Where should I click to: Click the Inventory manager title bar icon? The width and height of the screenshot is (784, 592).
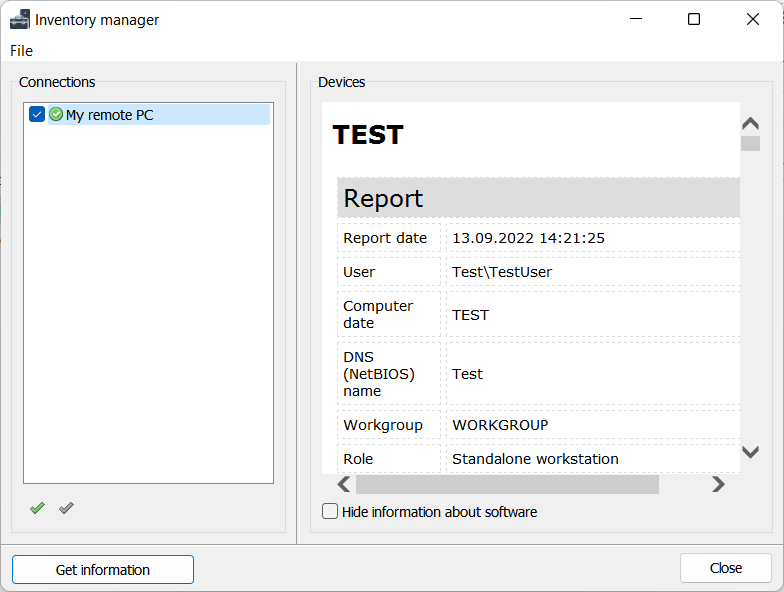coord(20,20)
